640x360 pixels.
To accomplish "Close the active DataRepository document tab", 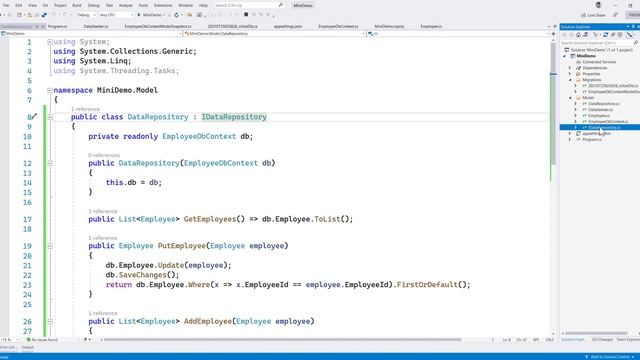I will coord(42,26).
